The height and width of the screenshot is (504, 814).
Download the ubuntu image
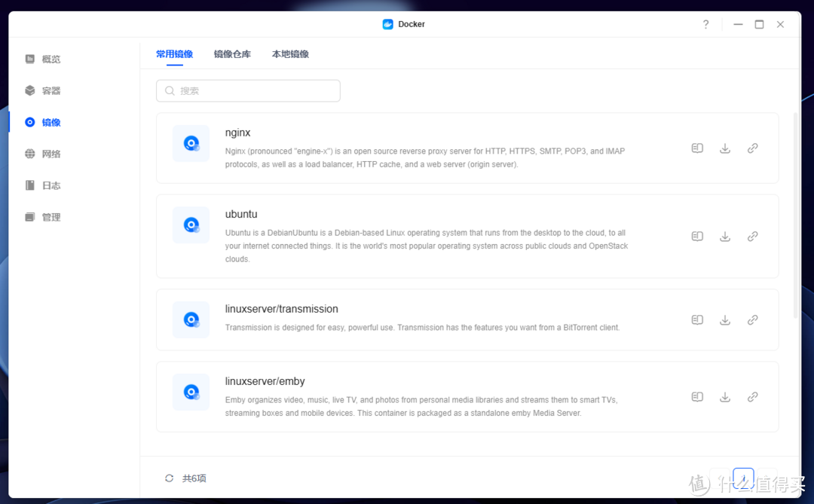tap(725, 237)
